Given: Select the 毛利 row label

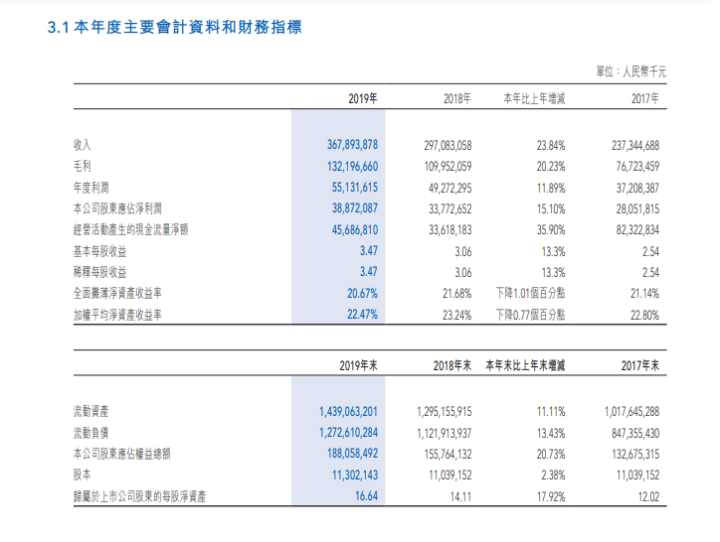Looking at the screenshot, I should [82, 166].
